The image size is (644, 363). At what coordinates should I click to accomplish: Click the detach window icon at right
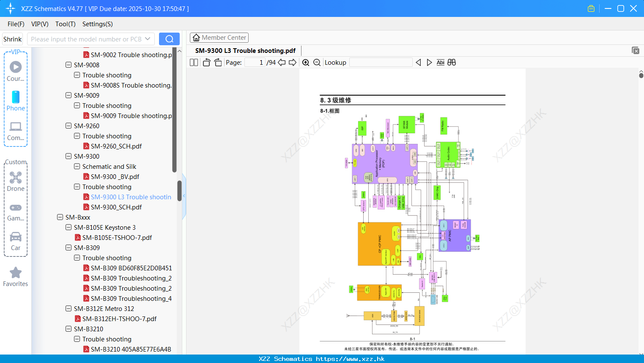(635, 50)
